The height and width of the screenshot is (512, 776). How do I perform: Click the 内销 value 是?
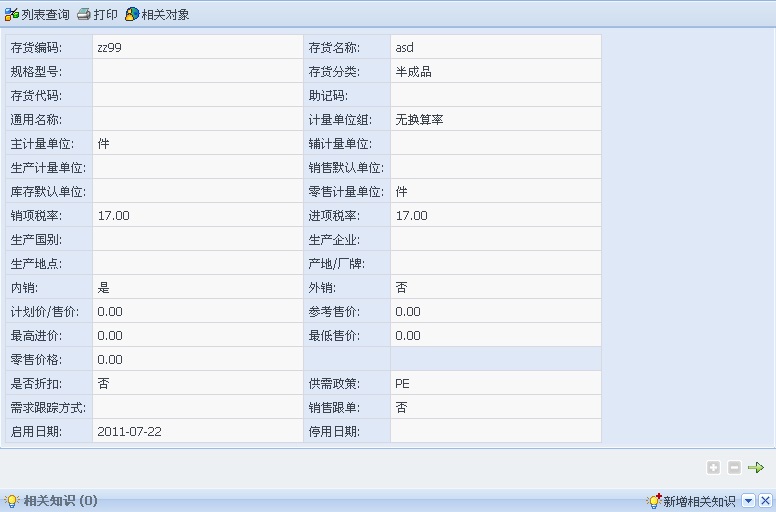click(104, 287)
